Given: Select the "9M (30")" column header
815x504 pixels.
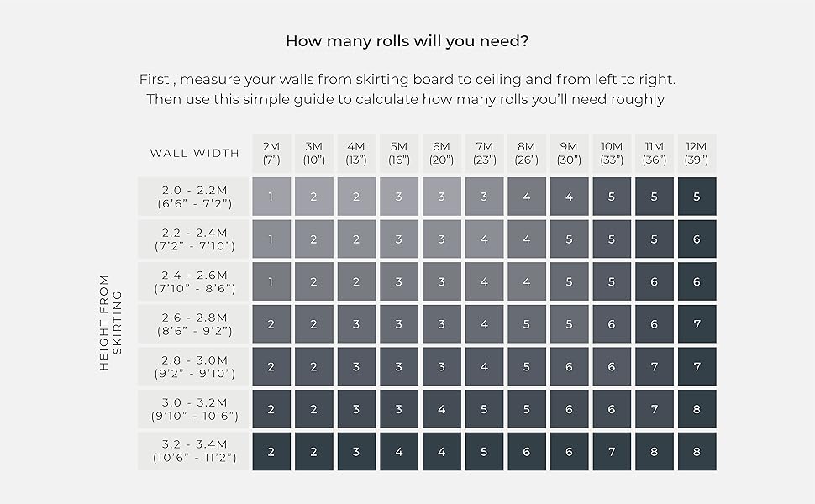Looking at the screenshot, I should point(569,153).
